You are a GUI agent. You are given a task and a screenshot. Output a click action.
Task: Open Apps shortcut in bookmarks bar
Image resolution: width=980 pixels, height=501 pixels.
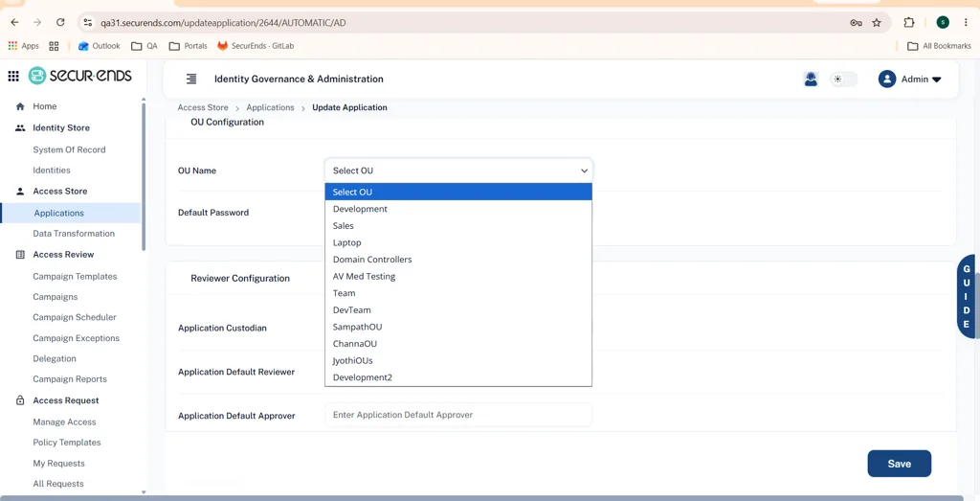tap(24, 46)
